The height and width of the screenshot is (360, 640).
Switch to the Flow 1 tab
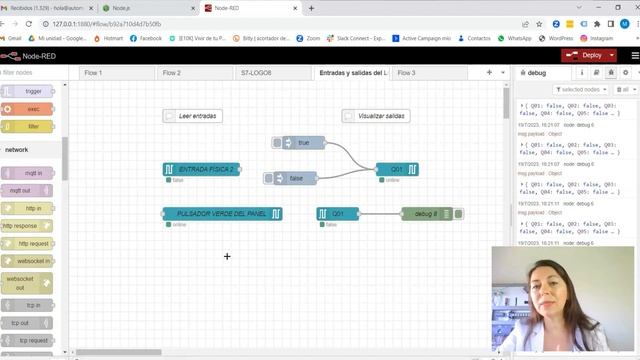117,73
